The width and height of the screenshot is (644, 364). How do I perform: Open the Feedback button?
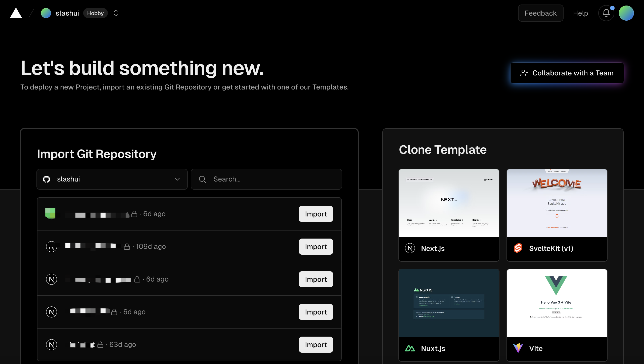540,13
